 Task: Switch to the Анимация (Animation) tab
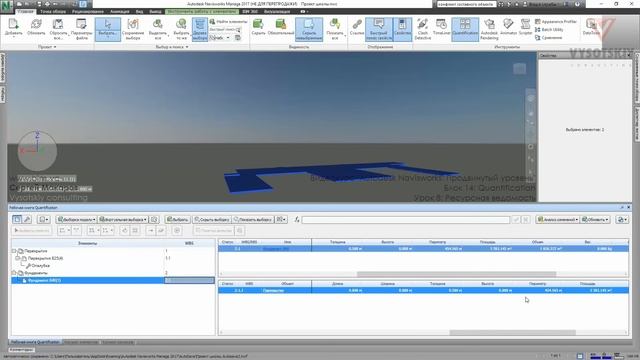[x=120, y=11]
